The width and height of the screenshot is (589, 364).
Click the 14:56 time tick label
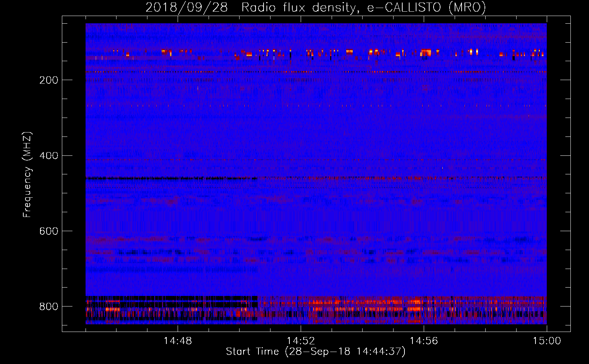424,341
